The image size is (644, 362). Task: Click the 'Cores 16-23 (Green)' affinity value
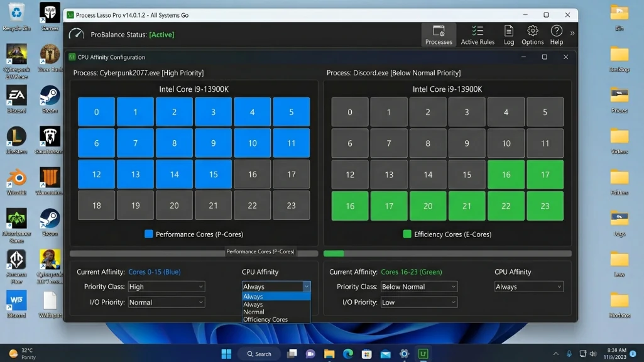[x=412, y=271]
